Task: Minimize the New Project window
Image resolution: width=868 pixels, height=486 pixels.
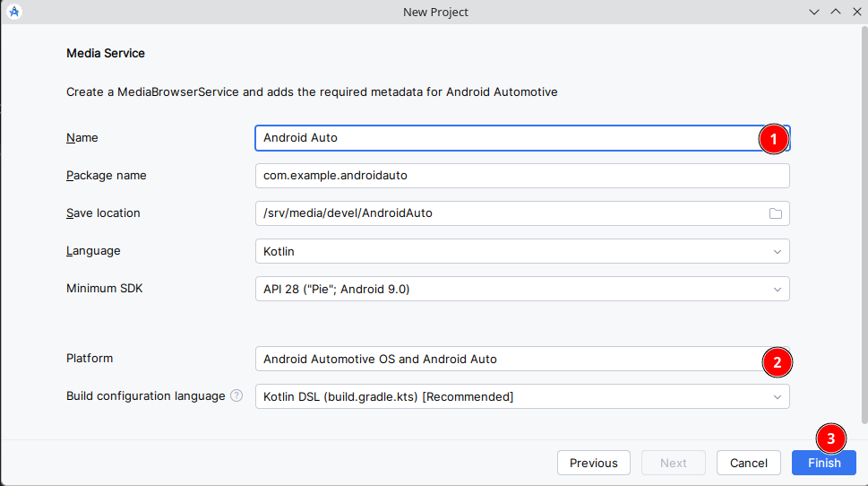Action: point(814,12)
